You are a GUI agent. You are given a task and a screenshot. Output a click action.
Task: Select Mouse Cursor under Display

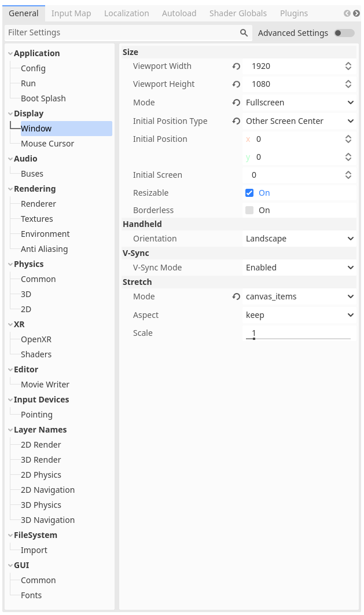tap(47, 144)
